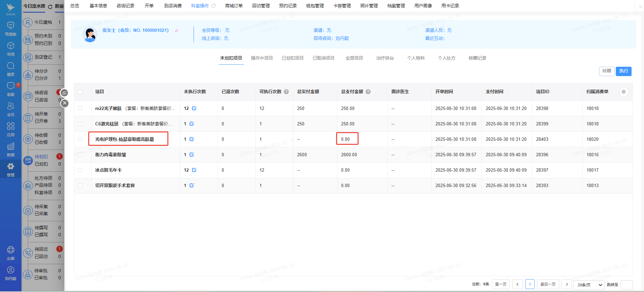Click the 转赠 button
This screenshot has height=292, width=644.
606,71
